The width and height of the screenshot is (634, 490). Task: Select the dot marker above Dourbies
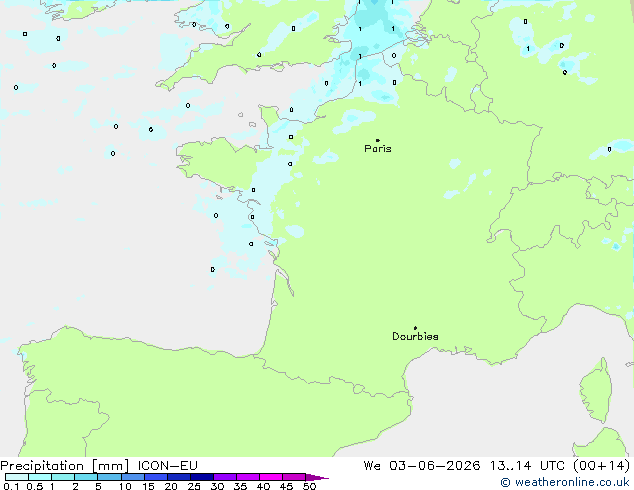[415, 328]
